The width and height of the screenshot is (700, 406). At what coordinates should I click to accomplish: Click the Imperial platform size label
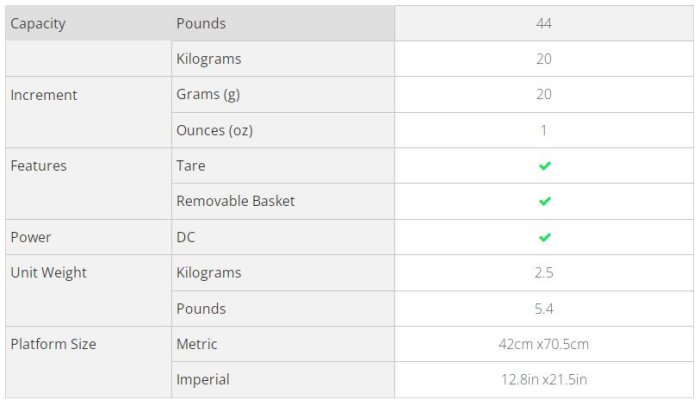point(203,379)
